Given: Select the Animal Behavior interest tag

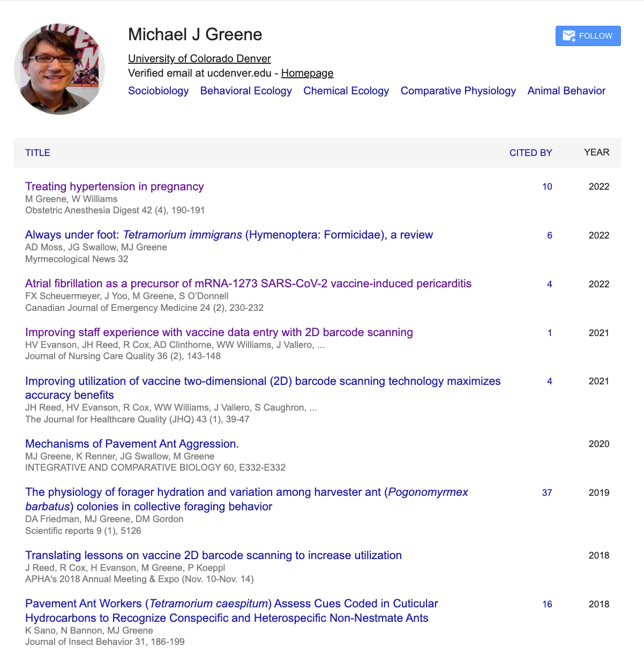Looking at the screenshot, I should 566,91.
